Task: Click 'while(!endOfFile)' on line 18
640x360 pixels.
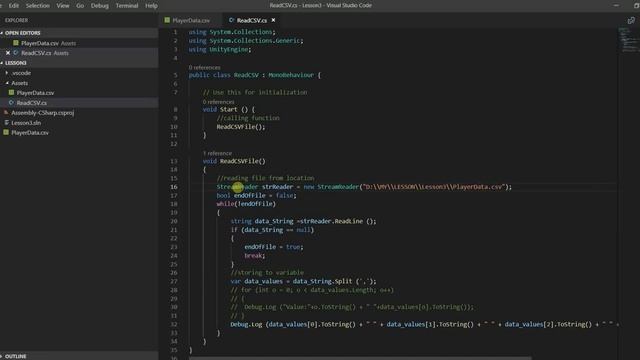Action: pos(246,204)
